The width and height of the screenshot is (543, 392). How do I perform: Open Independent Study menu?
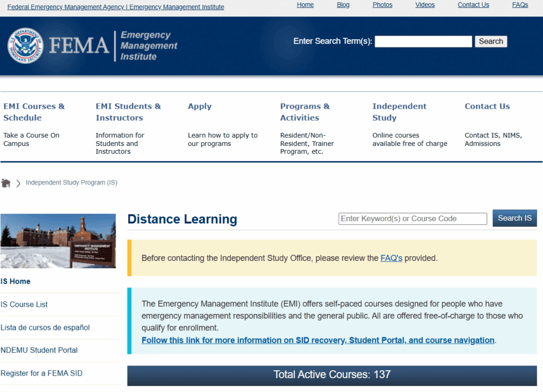[399, 112]
